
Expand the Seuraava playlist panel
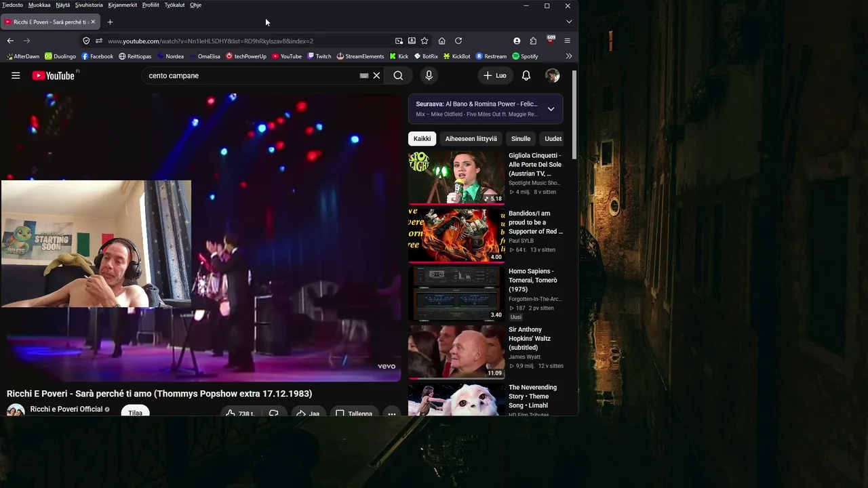pyautogui.click(x=551, y=109)
